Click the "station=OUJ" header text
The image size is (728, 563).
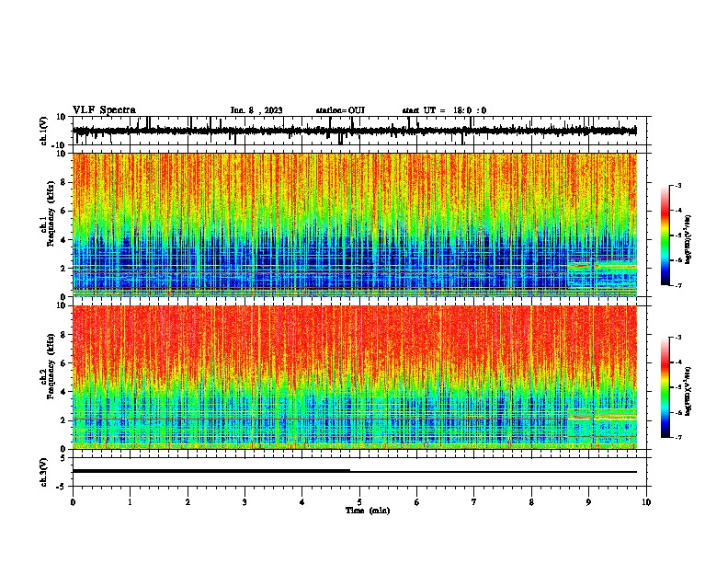coord(340,110)
